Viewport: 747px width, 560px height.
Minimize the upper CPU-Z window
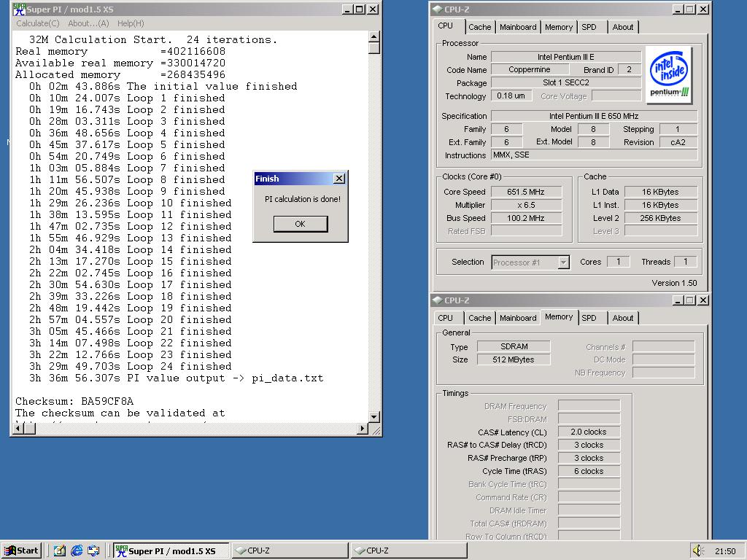click(x=678, y=9)
